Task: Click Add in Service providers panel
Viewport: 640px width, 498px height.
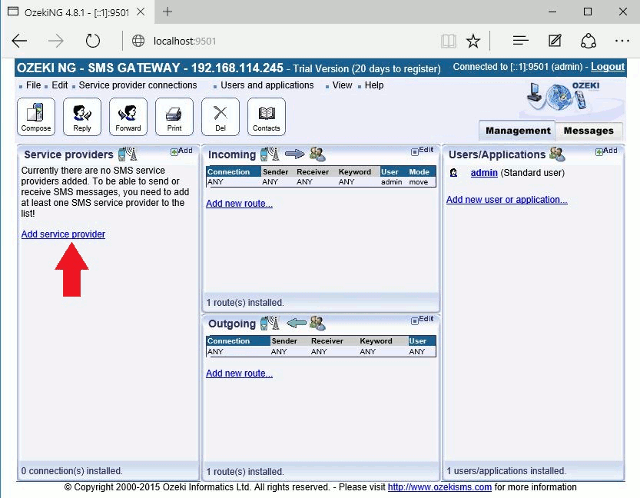Action: click(182, 151)
